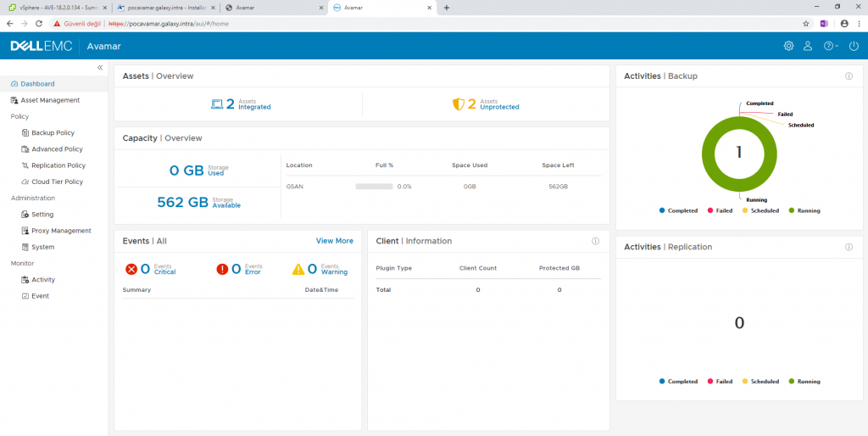Click the Warning events triangle icon
Image resolution: width=868 pixels, height=436 pixels.
click(298, 269)
